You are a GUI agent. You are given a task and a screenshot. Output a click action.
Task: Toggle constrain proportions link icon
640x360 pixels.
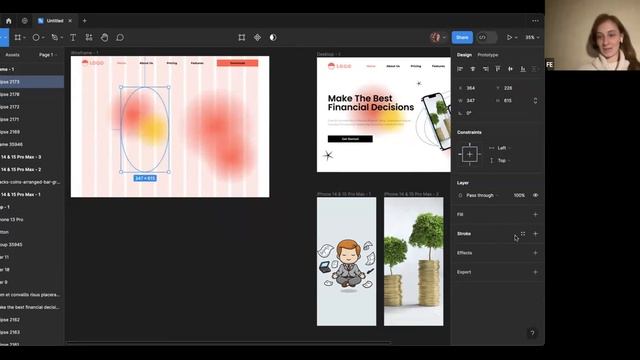(x=536, y=100)
